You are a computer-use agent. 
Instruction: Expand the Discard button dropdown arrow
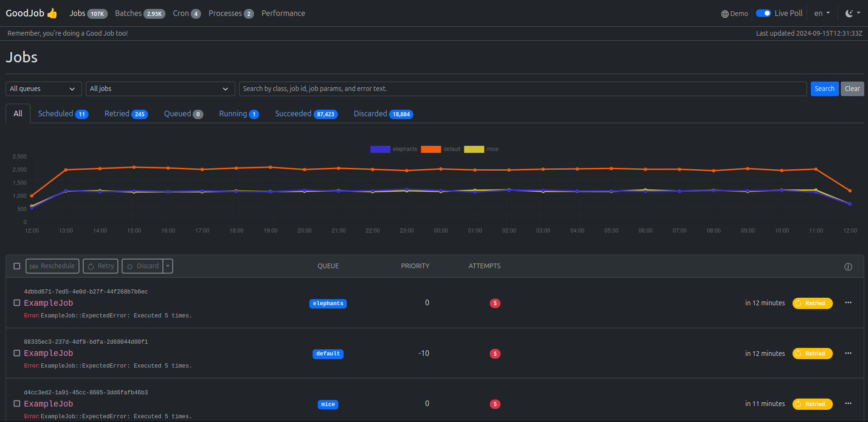pyautogui.click(x=168, y=266)
